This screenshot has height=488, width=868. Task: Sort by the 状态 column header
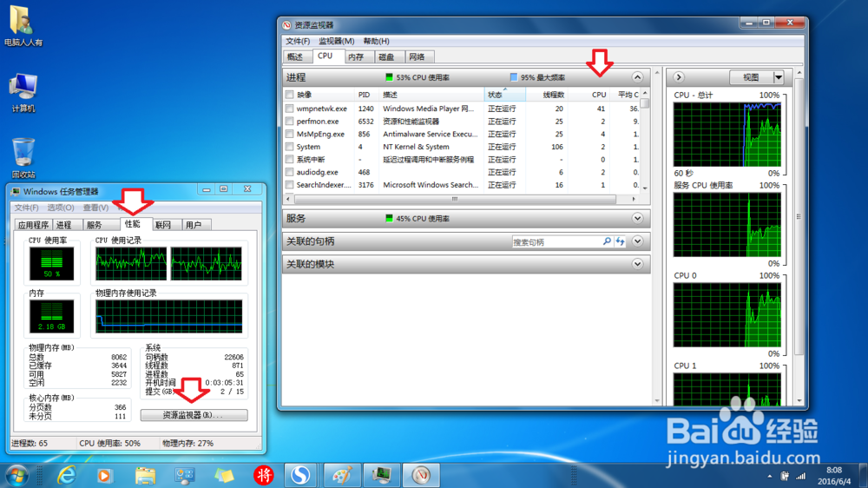point(504,95)
